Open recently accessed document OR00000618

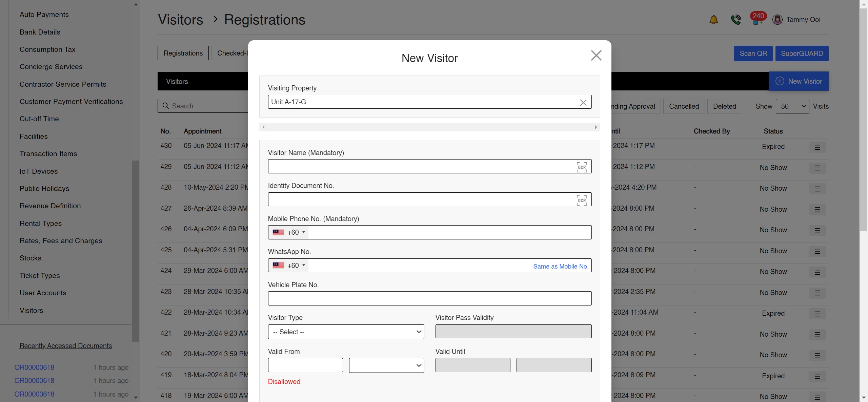(34, 367)
